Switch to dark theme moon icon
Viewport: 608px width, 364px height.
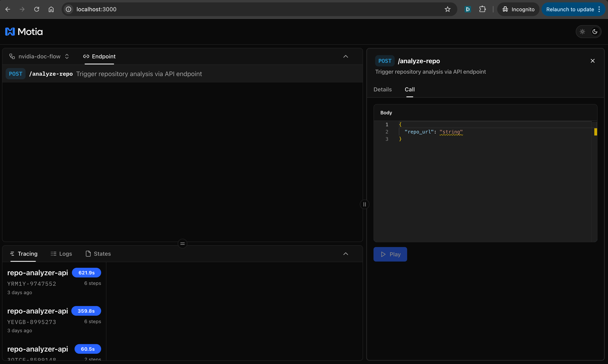[x=595, y=32]
